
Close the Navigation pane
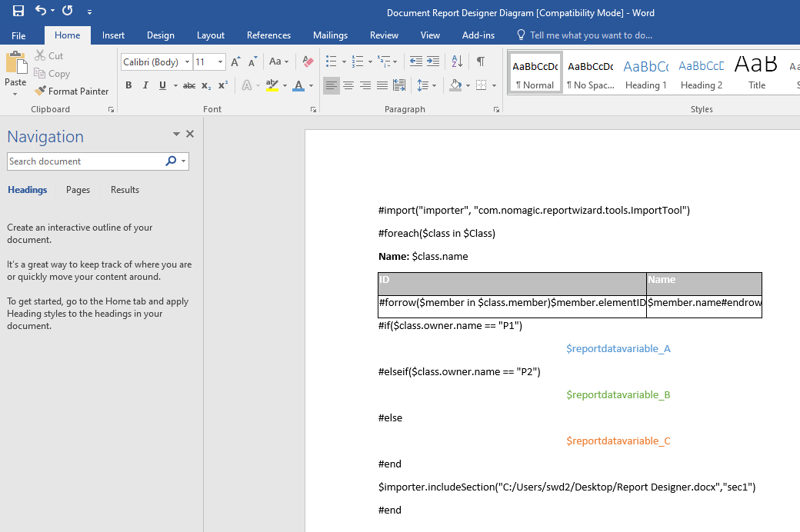pyautogui.click(x=190, y=134)
